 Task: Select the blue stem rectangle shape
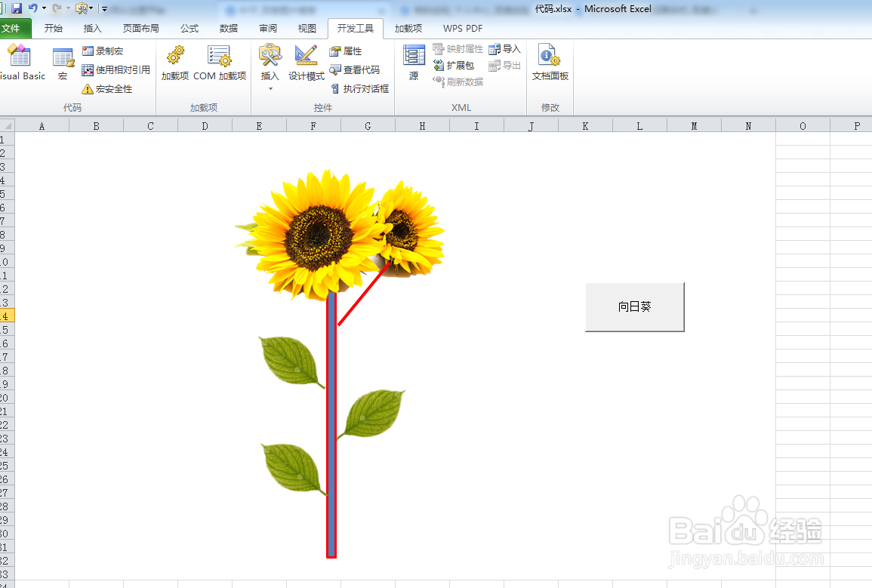pos(331,425)
